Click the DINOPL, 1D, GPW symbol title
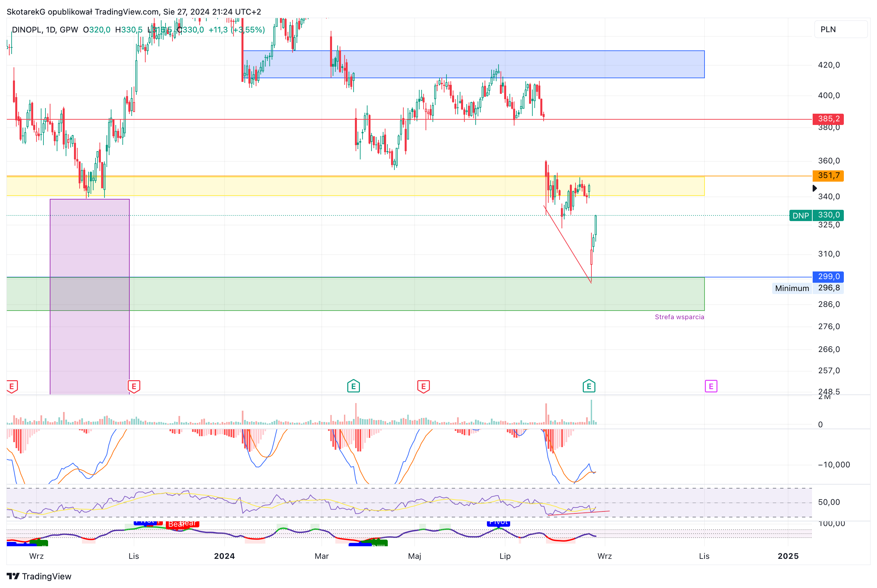The width and height of the screenshot is (877, 588). click(45, 29)
